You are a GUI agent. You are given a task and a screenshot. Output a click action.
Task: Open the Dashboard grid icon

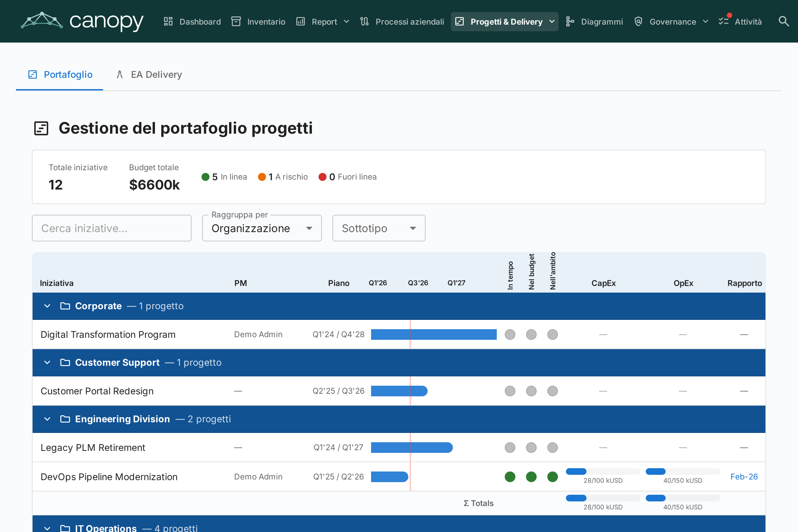168,21
